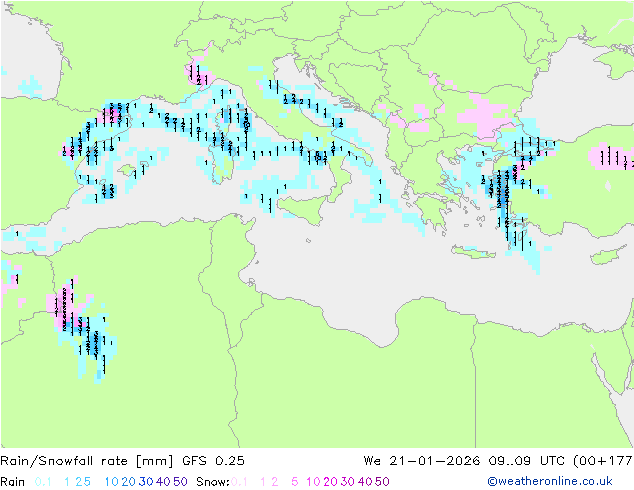This screenshot has width=634, height=490.
Task: Pick the snow legend value 50
Action: (382, 482)
